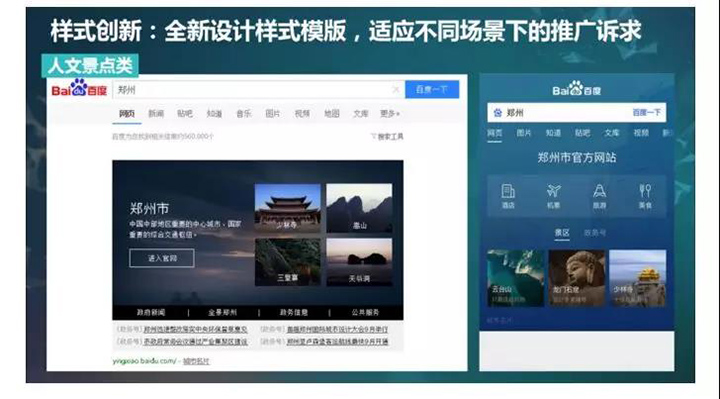Open the 龙门石窟 thumbnail in mobile view

tap(577, 278)
